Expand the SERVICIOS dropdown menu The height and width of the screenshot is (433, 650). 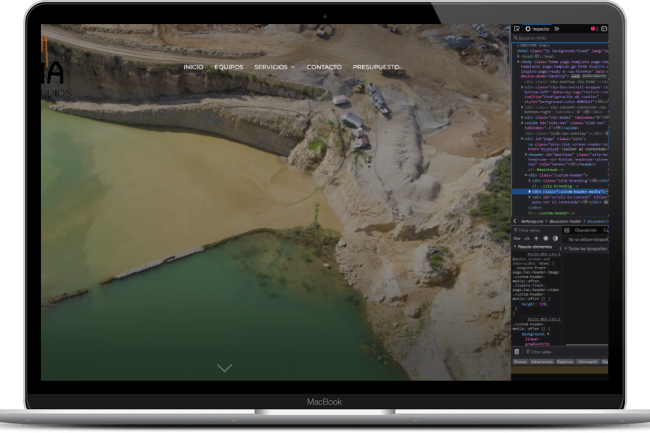[274, 67]
